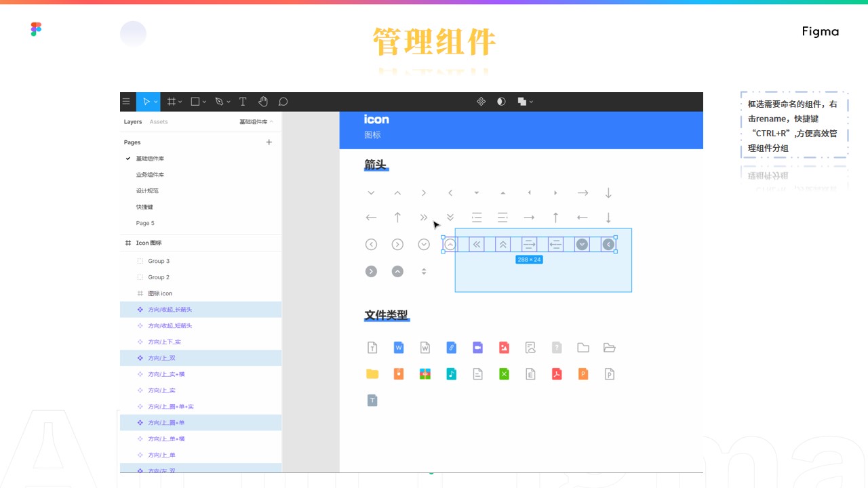The height and width of the screenshot is (488, 868).
Task: Click the Create Component icon
Action: (481, 102)
